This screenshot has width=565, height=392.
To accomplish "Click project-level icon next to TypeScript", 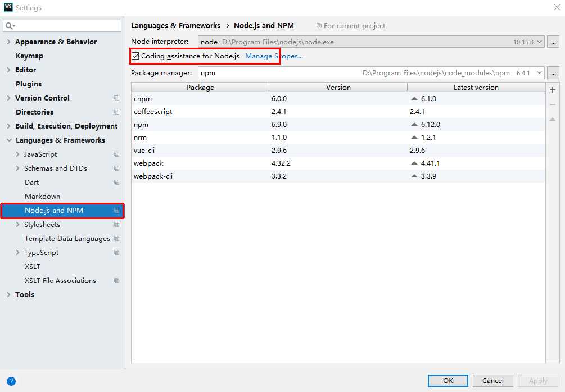I will point(116,252).
